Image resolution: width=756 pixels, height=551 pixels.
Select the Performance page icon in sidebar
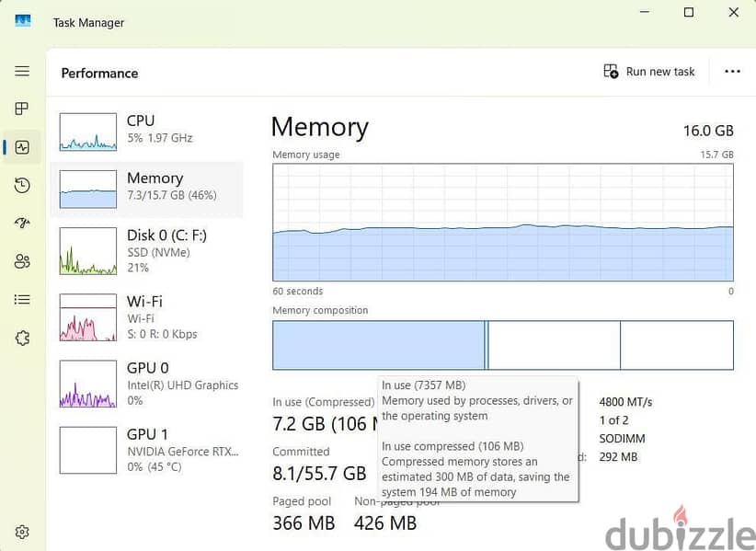pos(22,147)
